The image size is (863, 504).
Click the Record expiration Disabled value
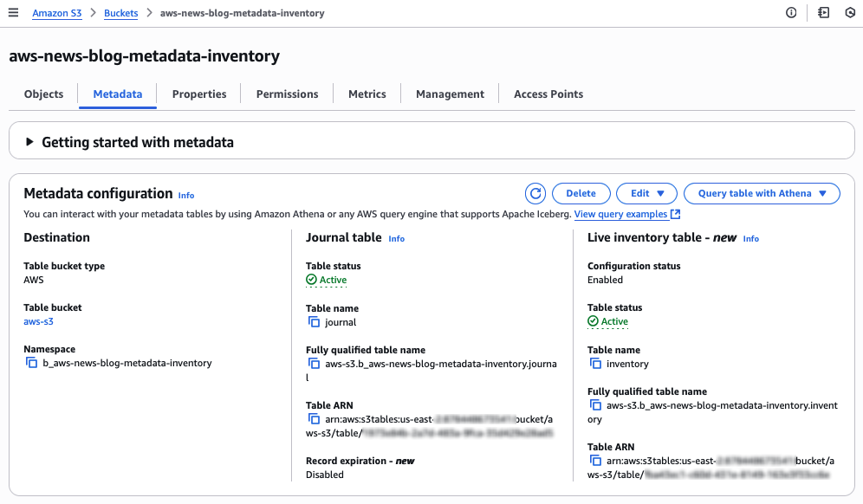[x=325, y=475]
